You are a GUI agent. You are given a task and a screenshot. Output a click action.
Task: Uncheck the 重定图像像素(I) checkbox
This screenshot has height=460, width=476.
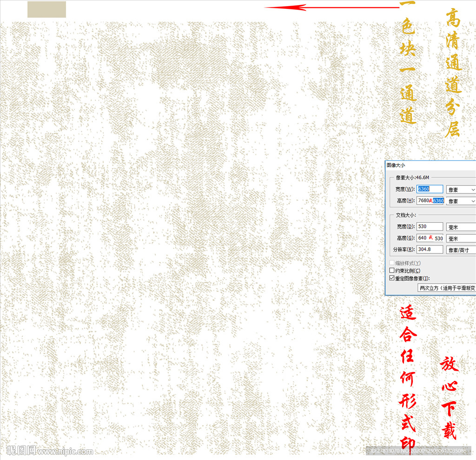[x=392, y=278]
